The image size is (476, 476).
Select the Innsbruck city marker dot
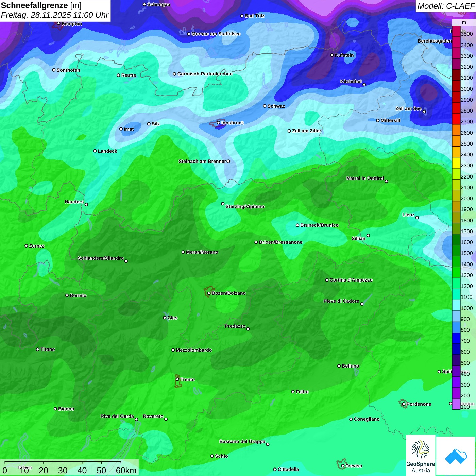pos(219,123)
